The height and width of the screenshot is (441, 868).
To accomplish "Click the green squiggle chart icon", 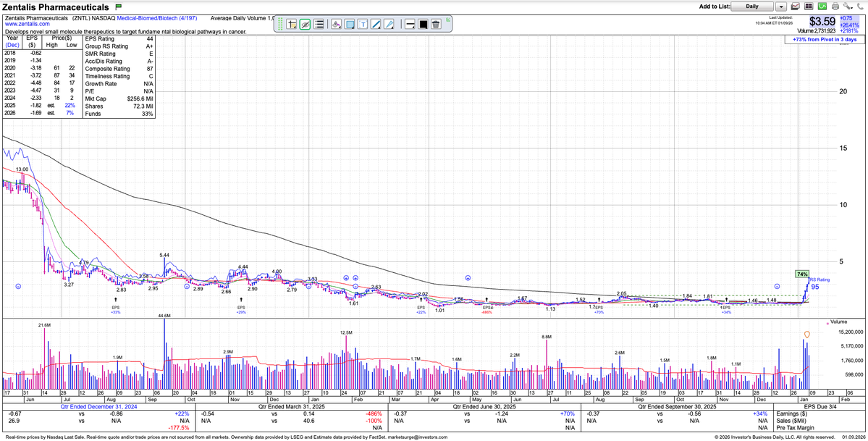I will tap(822, 7).
